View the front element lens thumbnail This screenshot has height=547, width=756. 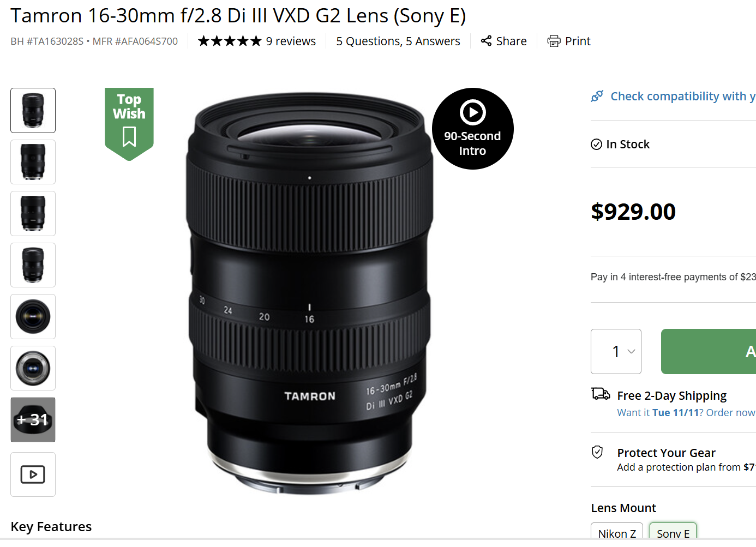point(33,316)
